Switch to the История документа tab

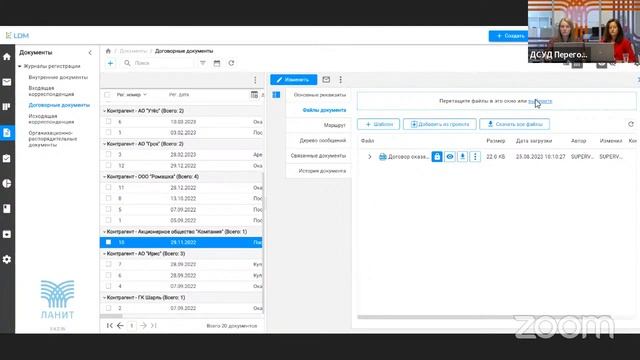(322, 171)
